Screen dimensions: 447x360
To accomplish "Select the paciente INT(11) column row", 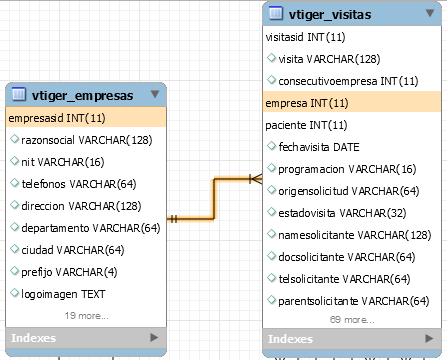I will point(352,125).
